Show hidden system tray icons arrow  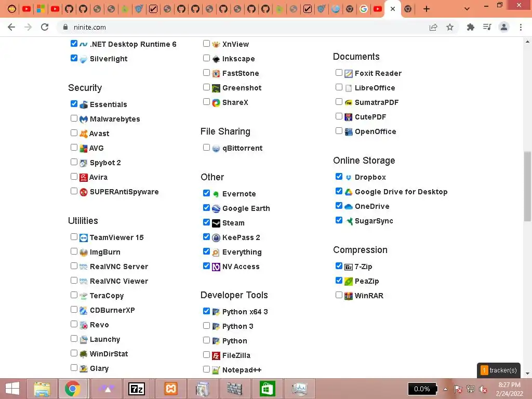click(x=445, y=389)
